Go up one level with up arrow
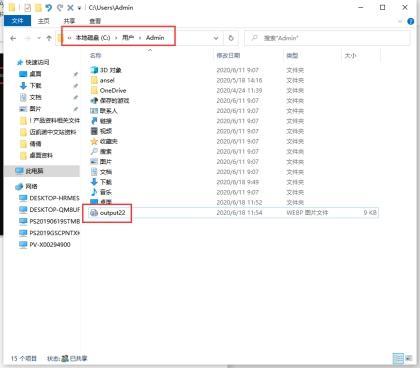 tap(49, 38)
